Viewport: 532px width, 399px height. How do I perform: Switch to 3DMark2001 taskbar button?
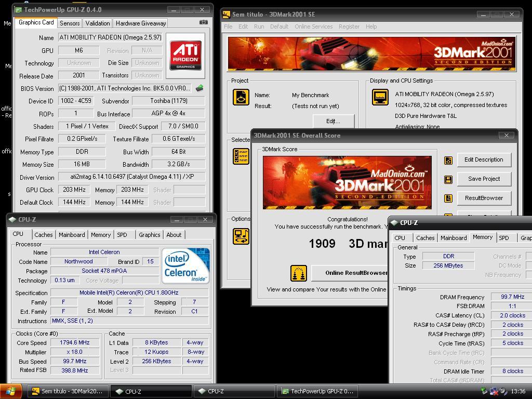(x=68, y=391)
